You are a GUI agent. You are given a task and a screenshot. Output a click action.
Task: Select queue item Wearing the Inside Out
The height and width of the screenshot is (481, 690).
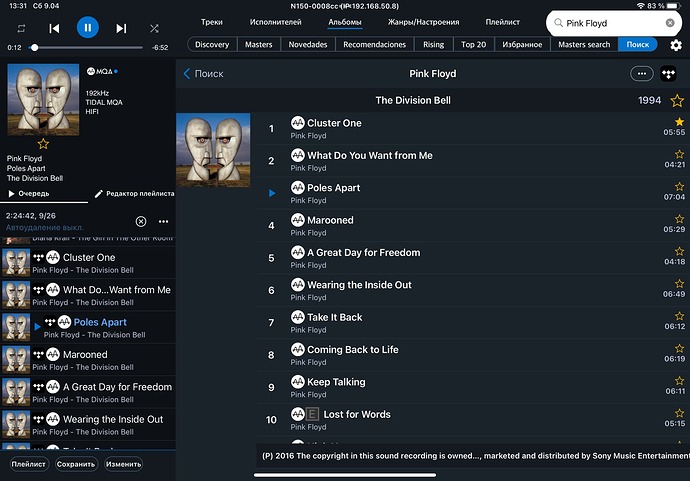88,425
